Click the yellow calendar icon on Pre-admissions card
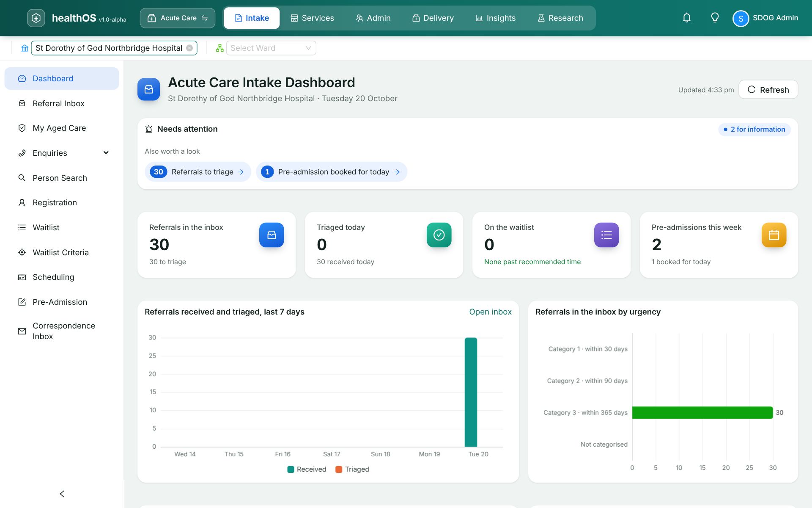This screenshot has width=812, height=508. click(x=774, y=235)
